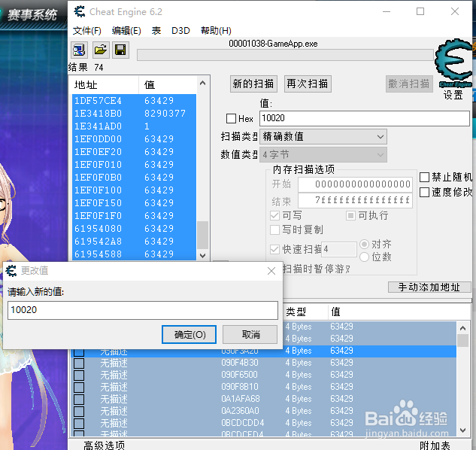Enable 速度修改 checkbox
Screen dimensions: 476x450
pyautogui.click(x=424, y=192)
